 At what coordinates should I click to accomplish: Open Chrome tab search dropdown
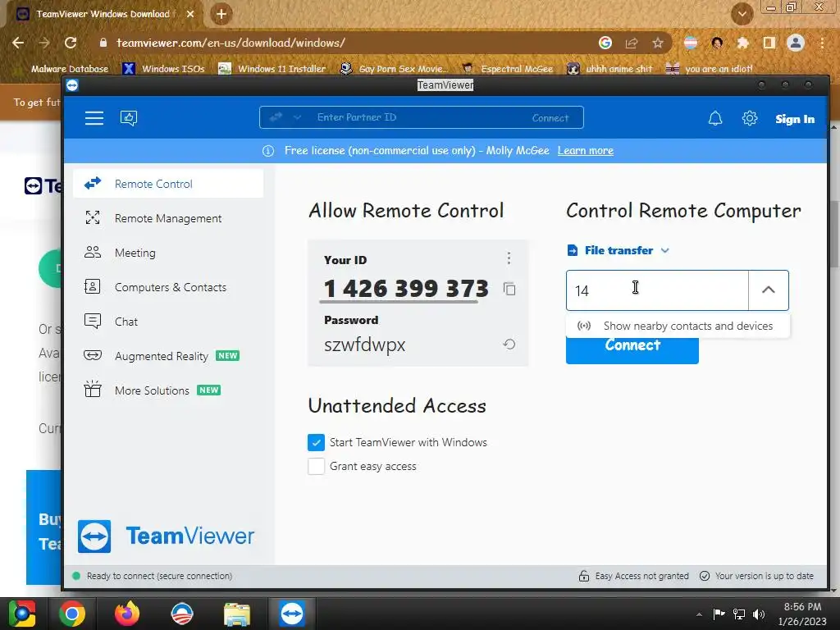coord(742,14)
